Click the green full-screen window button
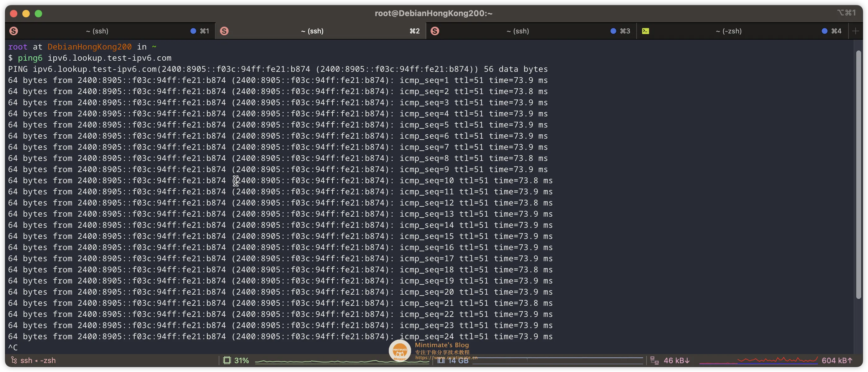868x372 pixels. pyautogui.click(x=38, y=14)
